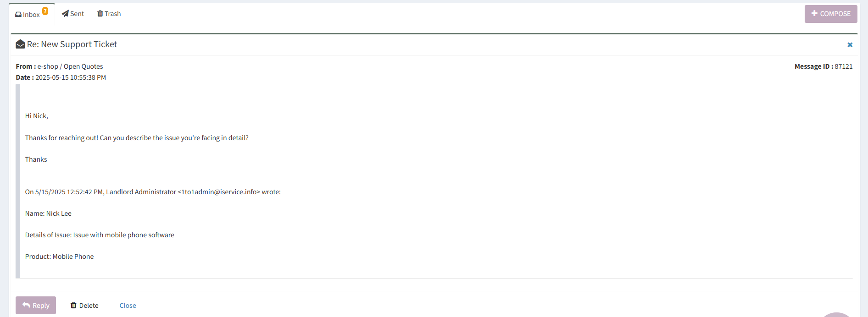Click the sender name e-shop / Open Quotes

[x=70, y=66]
